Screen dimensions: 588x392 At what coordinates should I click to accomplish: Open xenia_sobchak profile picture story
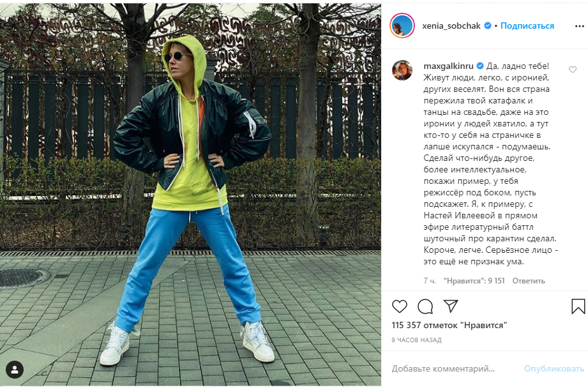(x=402, y=26)
